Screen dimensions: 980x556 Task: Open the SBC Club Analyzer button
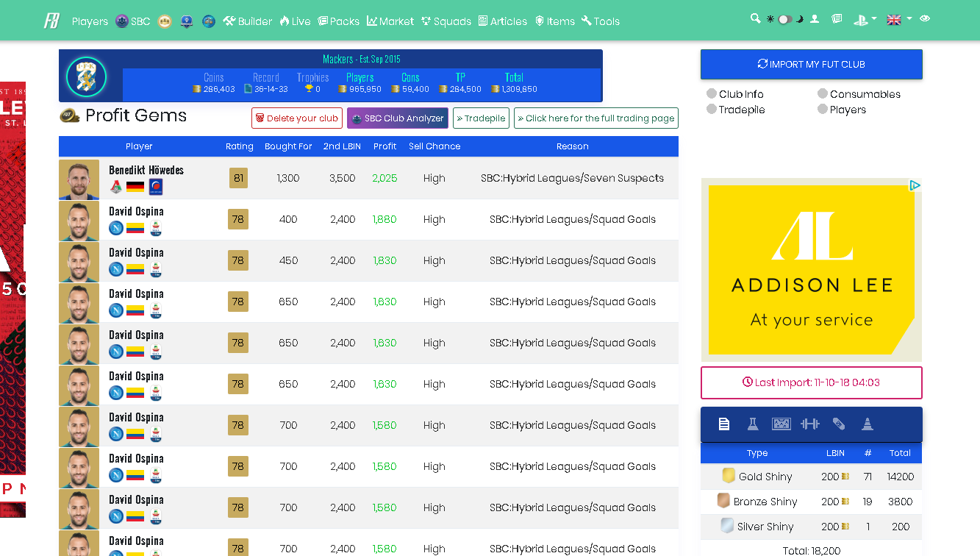[x=397, y=118]
